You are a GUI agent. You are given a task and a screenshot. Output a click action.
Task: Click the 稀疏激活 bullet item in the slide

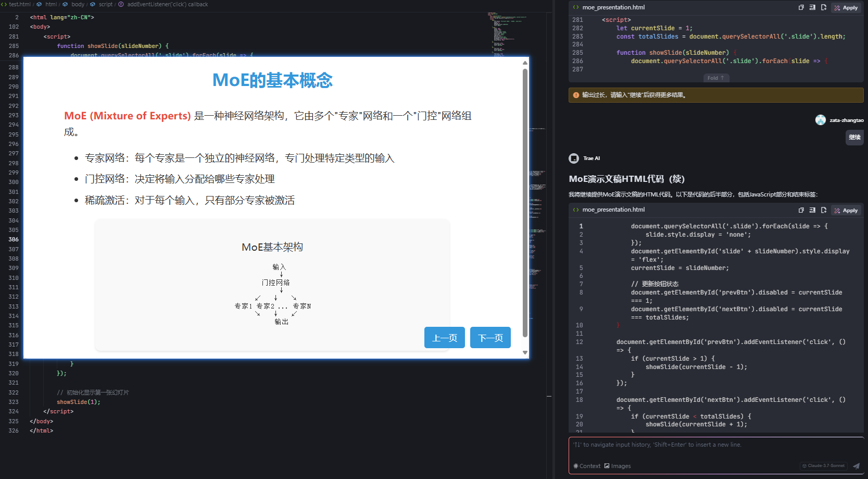point(190,200)
